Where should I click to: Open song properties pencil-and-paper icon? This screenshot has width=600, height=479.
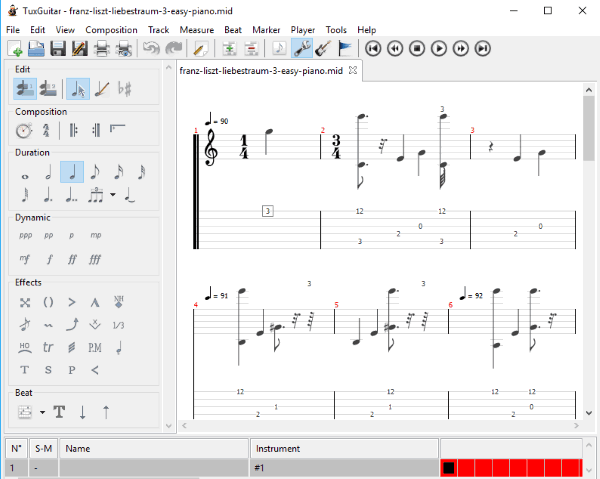(201, 49)
